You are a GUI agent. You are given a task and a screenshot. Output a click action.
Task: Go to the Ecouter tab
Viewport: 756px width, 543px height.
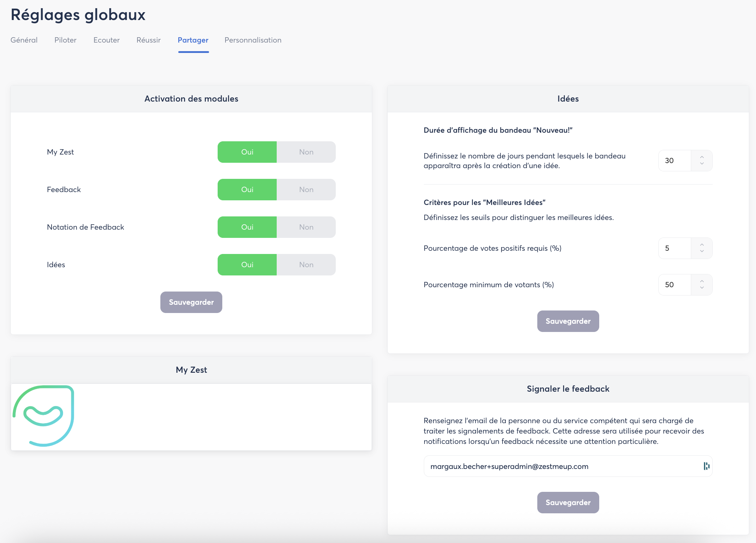[x=106, y=40]
